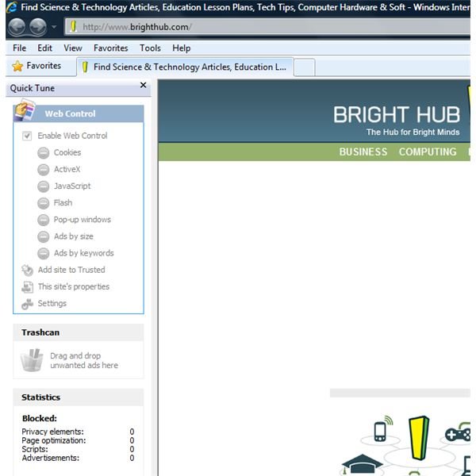Click the site favicon in address bar
The image size is (476, 476).
[x=73, y=27]
